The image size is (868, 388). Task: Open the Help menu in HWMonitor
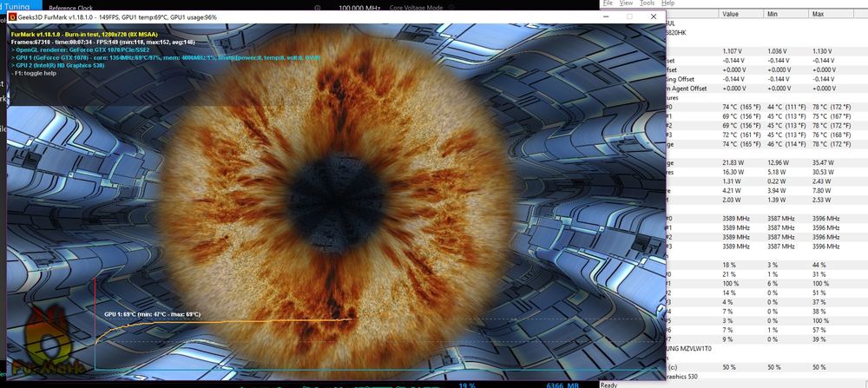pos(667,3)
